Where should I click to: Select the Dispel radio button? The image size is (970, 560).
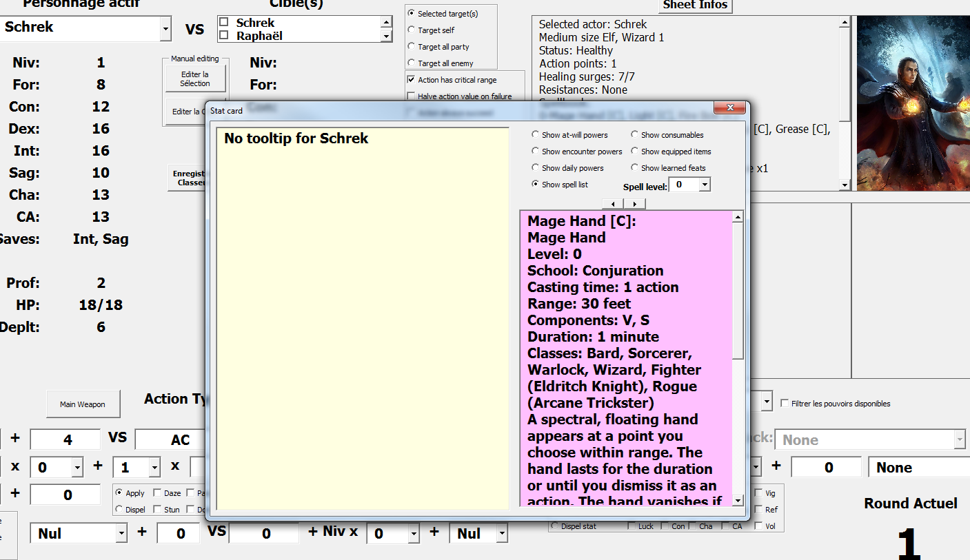click(119, 510)
